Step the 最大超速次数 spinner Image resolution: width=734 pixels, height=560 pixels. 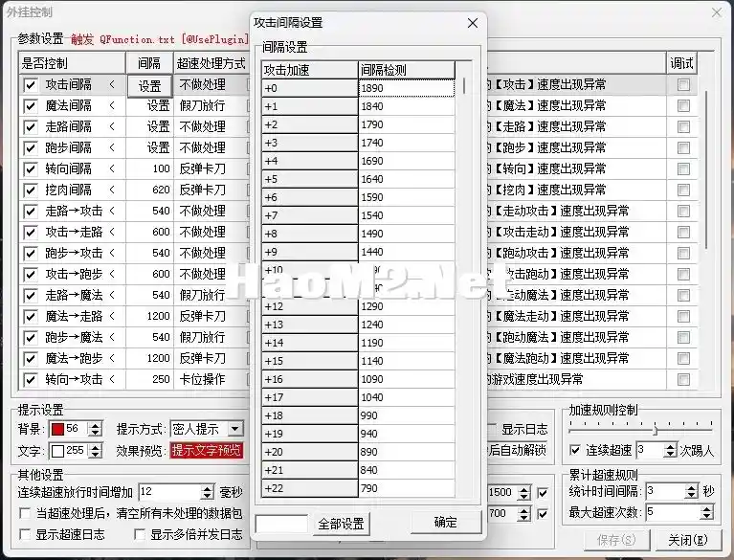click(x=707, y=512)
